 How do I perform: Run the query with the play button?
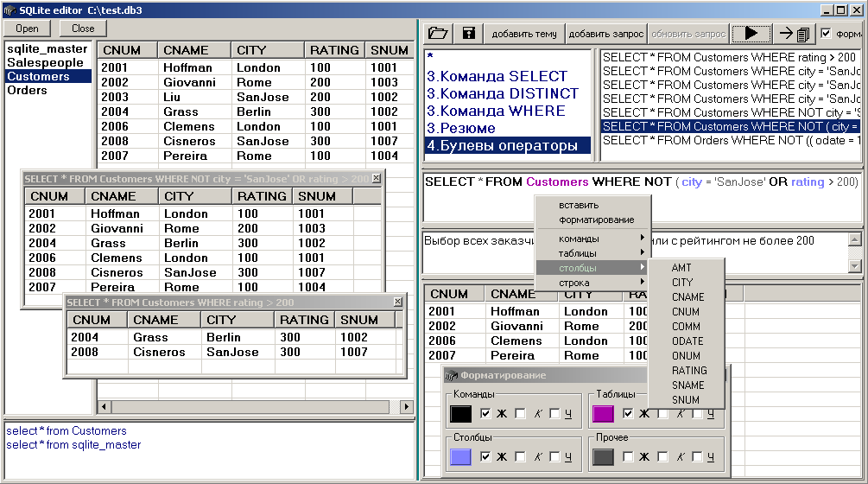[751, 34]
